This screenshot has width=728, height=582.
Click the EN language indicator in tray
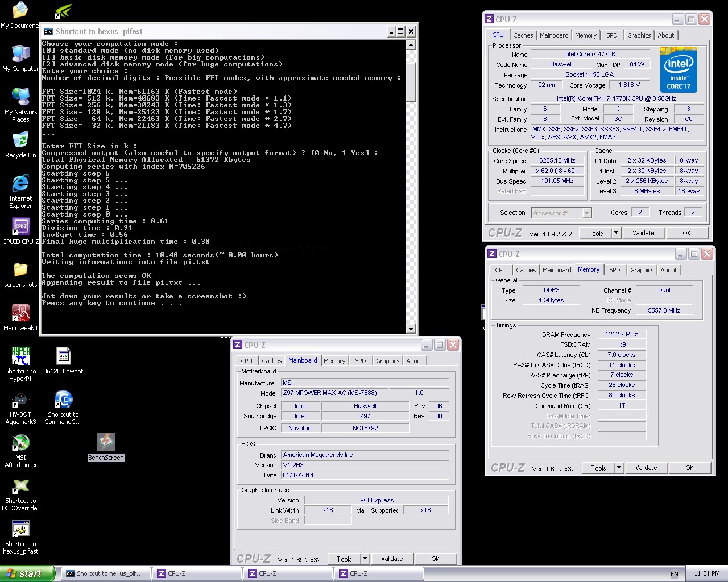[675, 574]
